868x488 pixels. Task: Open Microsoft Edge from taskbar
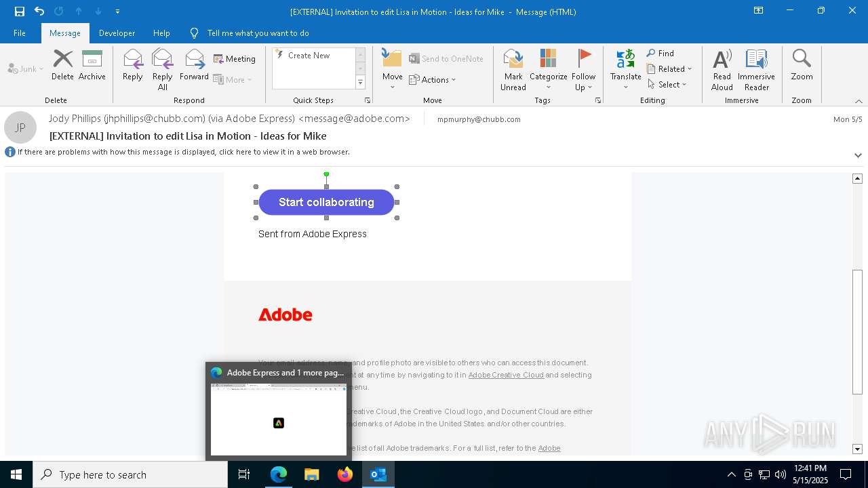[279, 474]
